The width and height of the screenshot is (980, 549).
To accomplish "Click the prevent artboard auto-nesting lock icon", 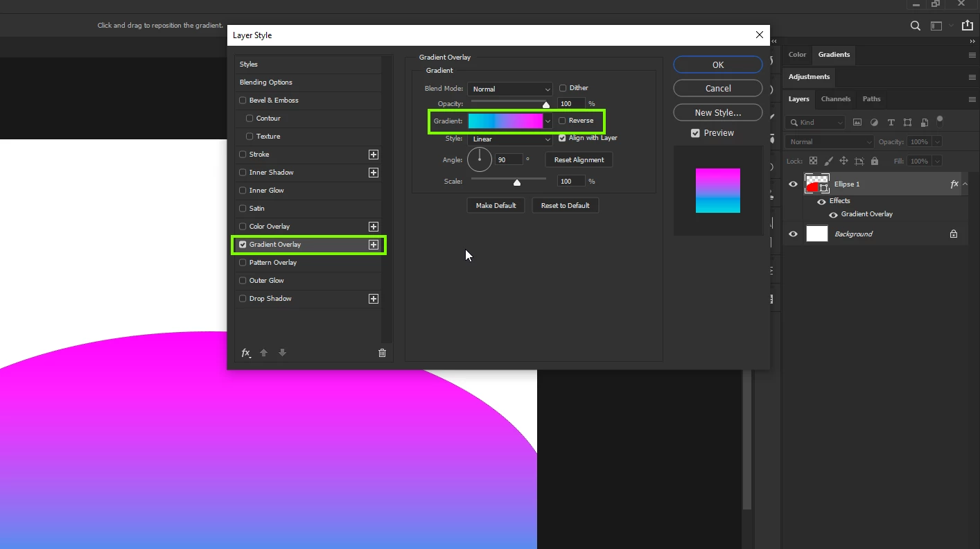I will click(x=859, y=161).
